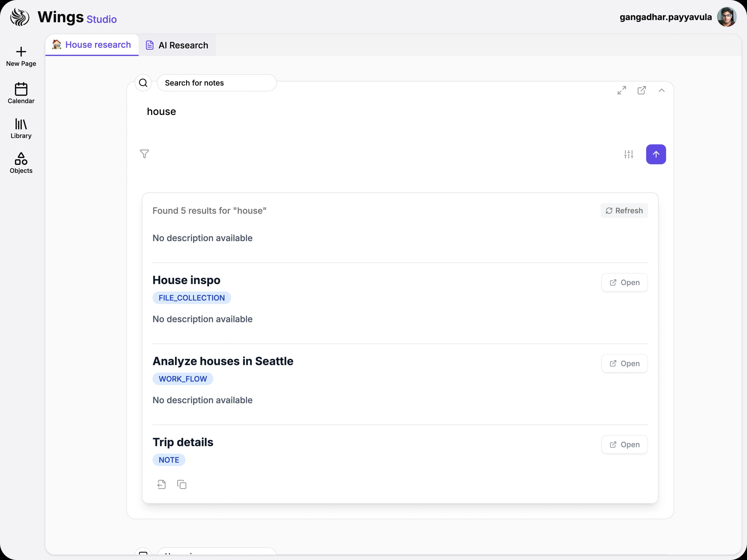Refresh the search results for house
The image size is (747, 560).
click(624, 210)
